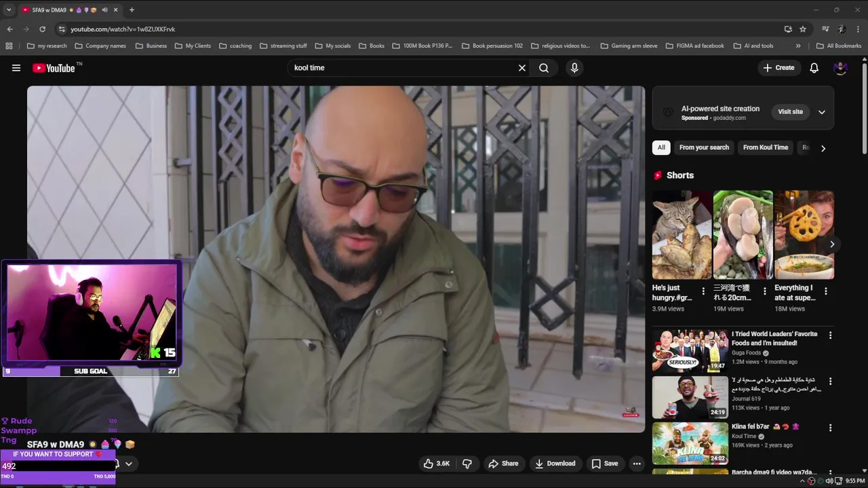The image size is (868, 488).
Task: Open the notifications bell
Action: coord(814,68)
